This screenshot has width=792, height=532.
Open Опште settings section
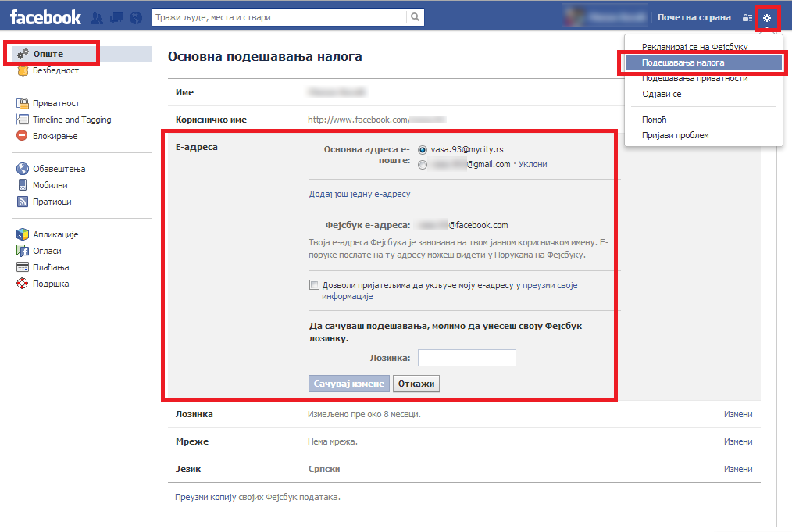click(x=80, y=54)
